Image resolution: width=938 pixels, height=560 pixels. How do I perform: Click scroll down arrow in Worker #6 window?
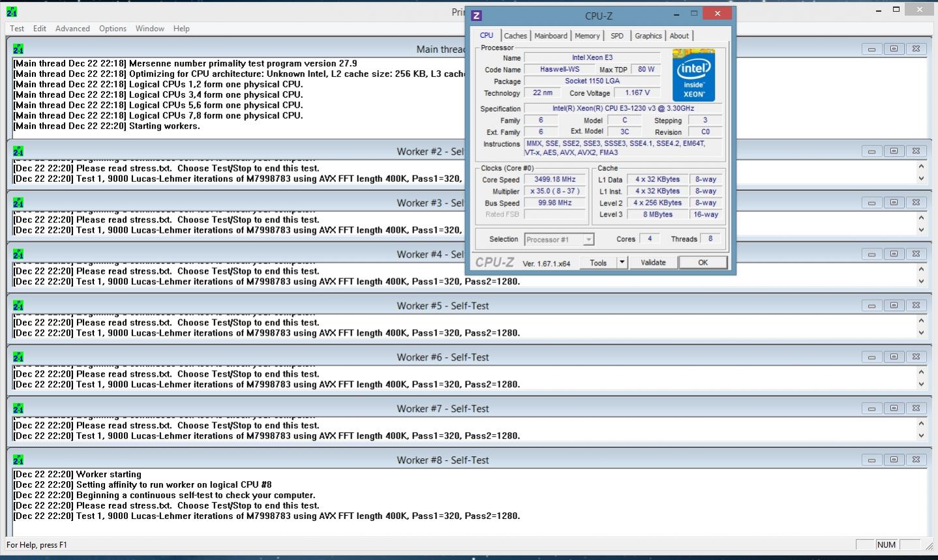click(x=921, y=385)
